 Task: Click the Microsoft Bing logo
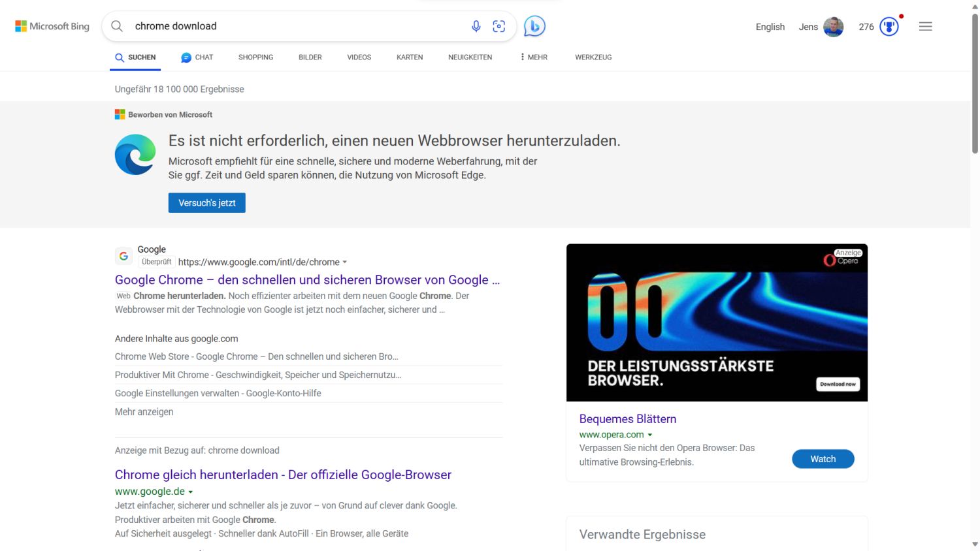point(52,26)
